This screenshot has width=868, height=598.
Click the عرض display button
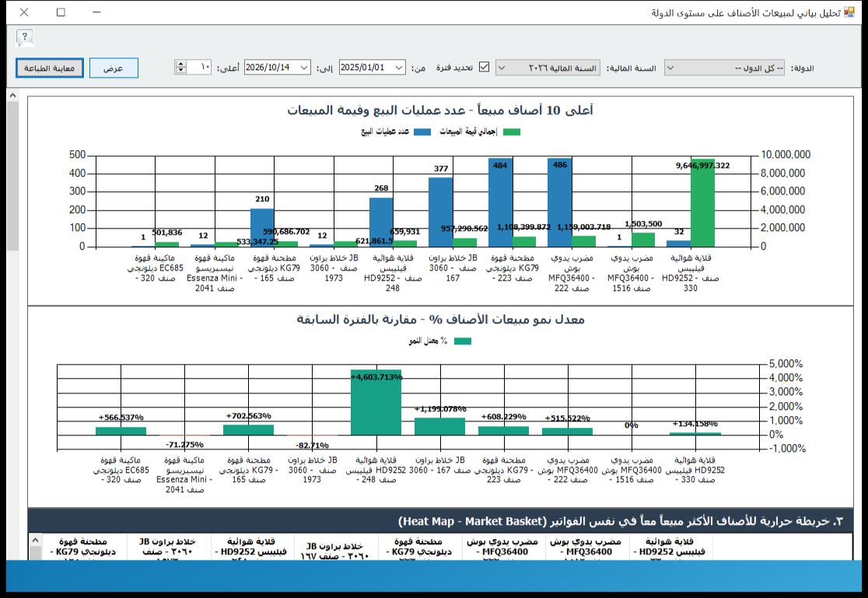click(x=114, y=68)
